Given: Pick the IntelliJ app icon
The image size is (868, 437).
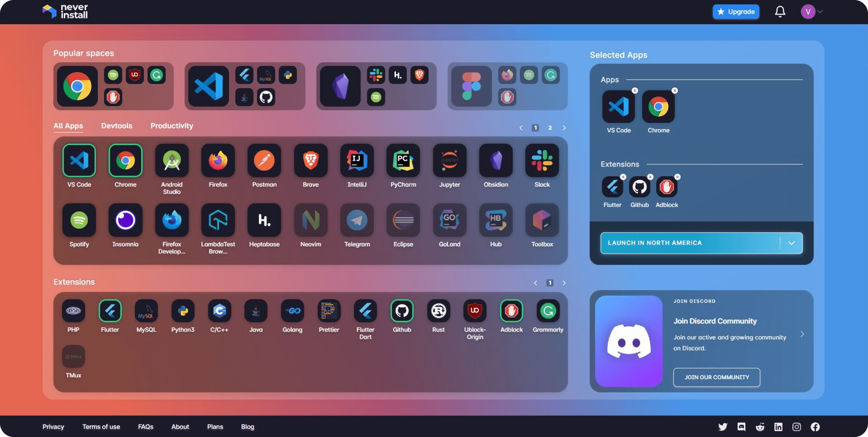Looking at the screenshot, I should point(357,160).
